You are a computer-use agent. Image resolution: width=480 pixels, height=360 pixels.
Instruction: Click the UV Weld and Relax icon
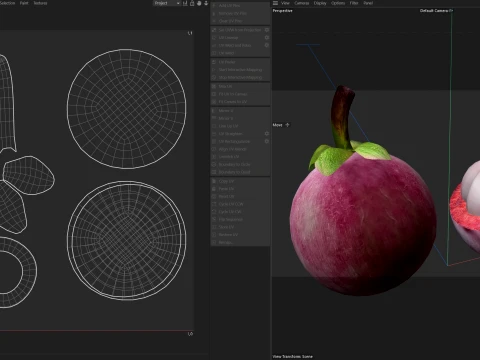(214, 45)
